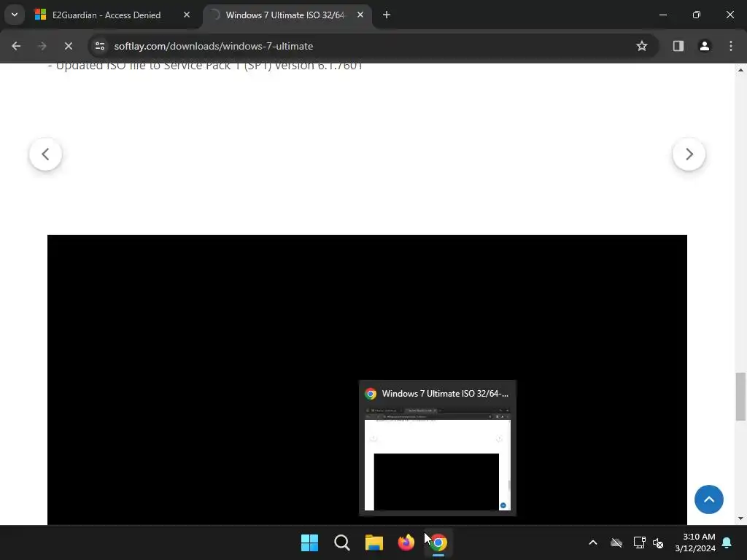The image size is (747, 560).
Task: Open the Chrome profile menu
Action: coord(704,46)
